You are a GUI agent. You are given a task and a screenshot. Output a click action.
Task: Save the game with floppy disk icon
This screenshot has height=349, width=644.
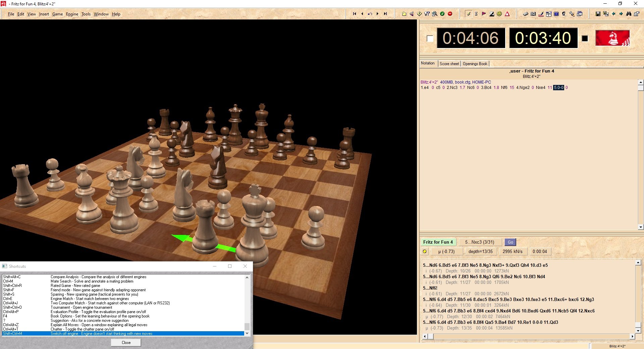point(598,14)
